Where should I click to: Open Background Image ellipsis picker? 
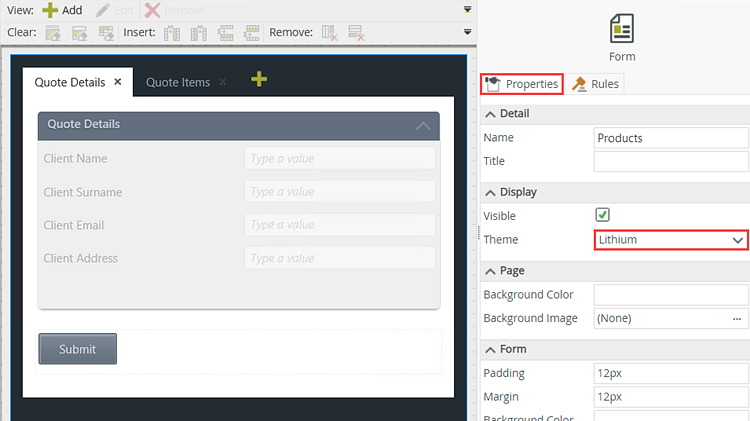pyautogui.click(x=737, y=319)
